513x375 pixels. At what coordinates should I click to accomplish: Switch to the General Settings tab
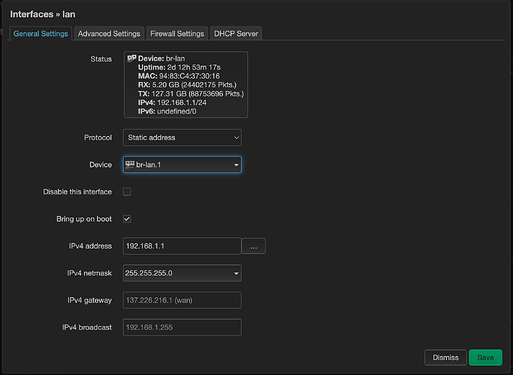coord(41,34)
